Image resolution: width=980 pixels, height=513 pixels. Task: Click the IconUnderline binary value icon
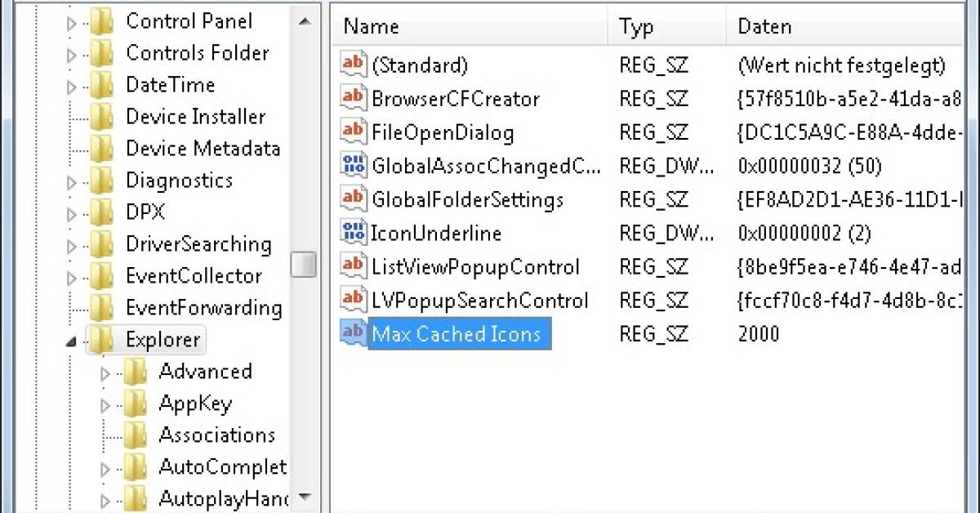tap(353, 233)
